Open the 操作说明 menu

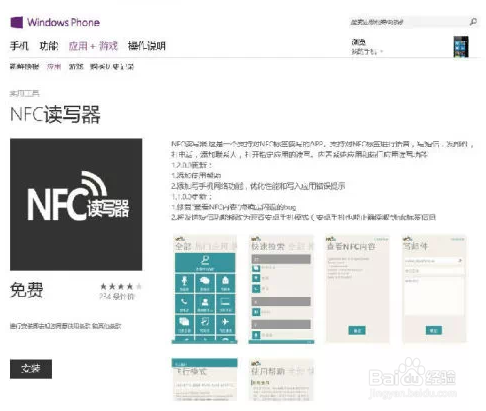[147, 46]
